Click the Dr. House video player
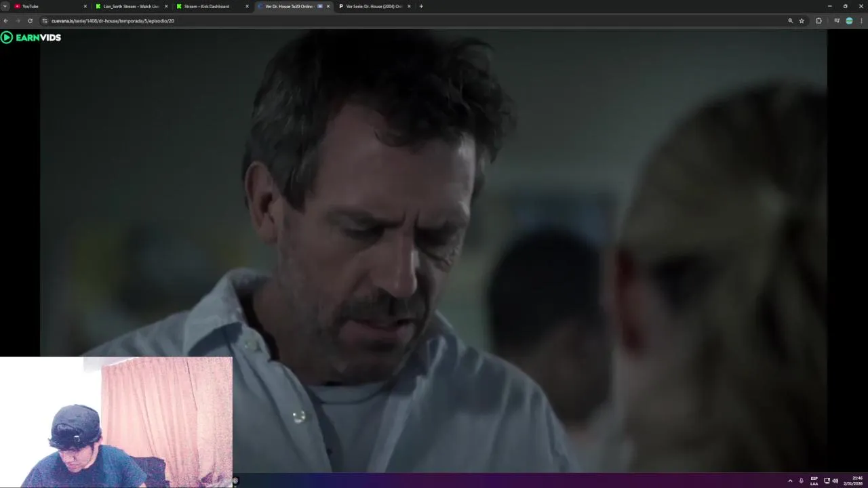The height and width of the screenshot is (488, 868). [x=434, y=251]
